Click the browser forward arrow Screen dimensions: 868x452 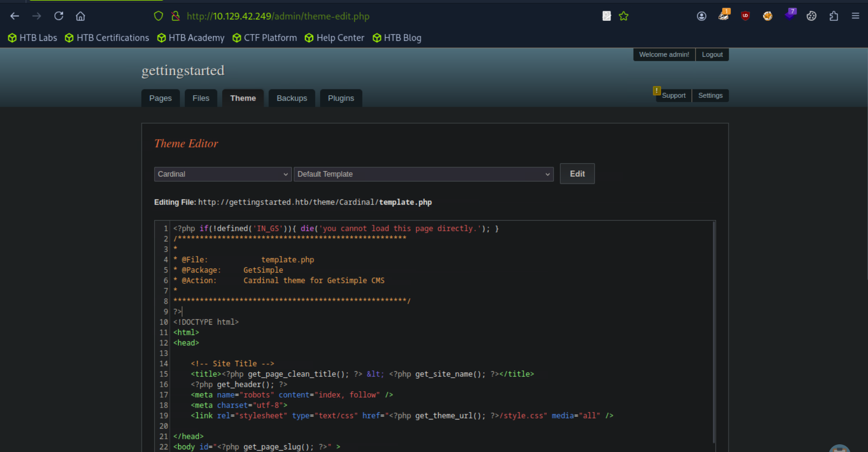[x=37, y=16]
